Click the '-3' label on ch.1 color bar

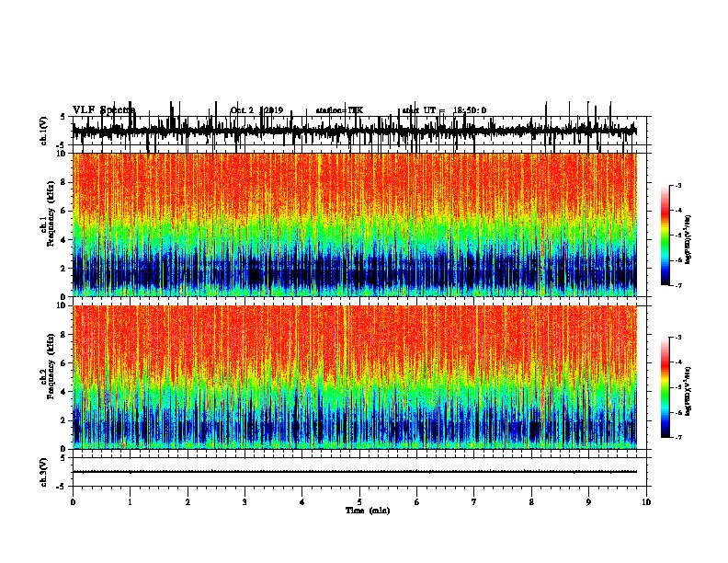click(x=678, y=185)
